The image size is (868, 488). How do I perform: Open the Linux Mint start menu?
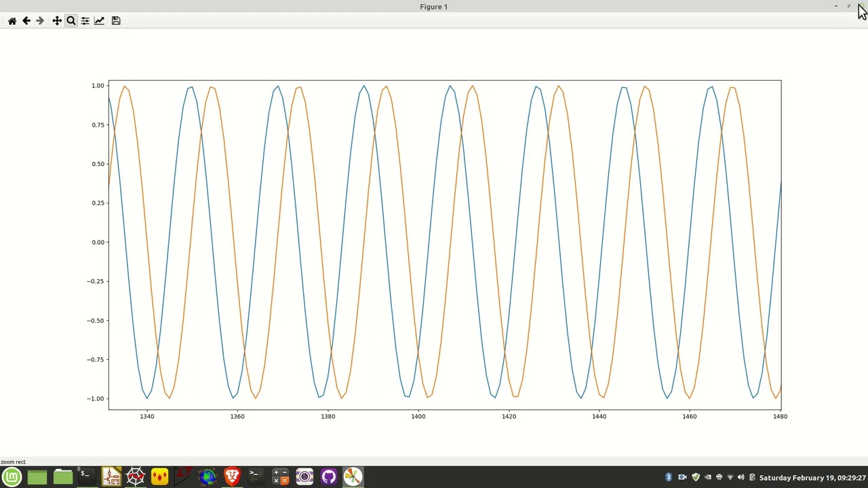point(12,477)
